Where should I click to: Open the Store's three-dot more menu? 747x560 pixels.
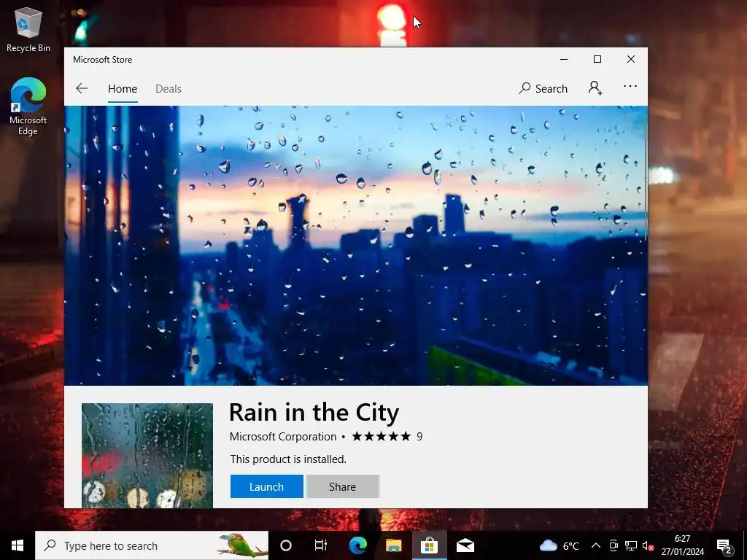point(630,87)
